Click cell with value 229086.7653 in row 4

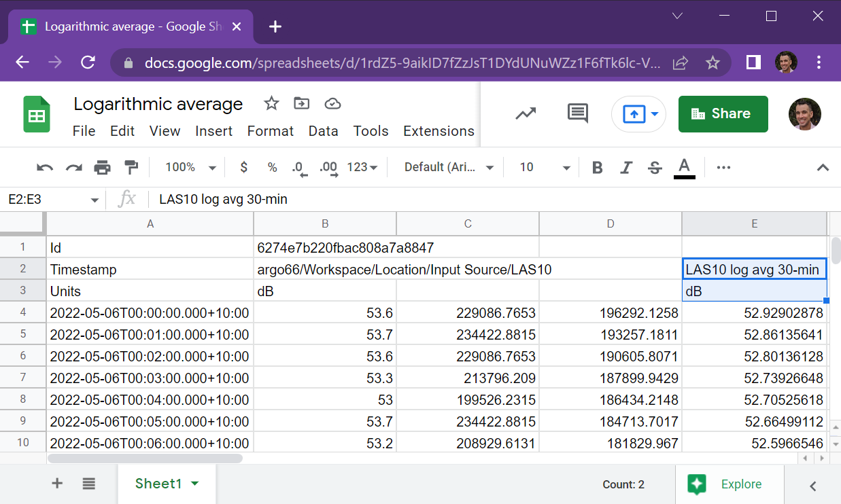pyautogui.click(x=468, y=312)
